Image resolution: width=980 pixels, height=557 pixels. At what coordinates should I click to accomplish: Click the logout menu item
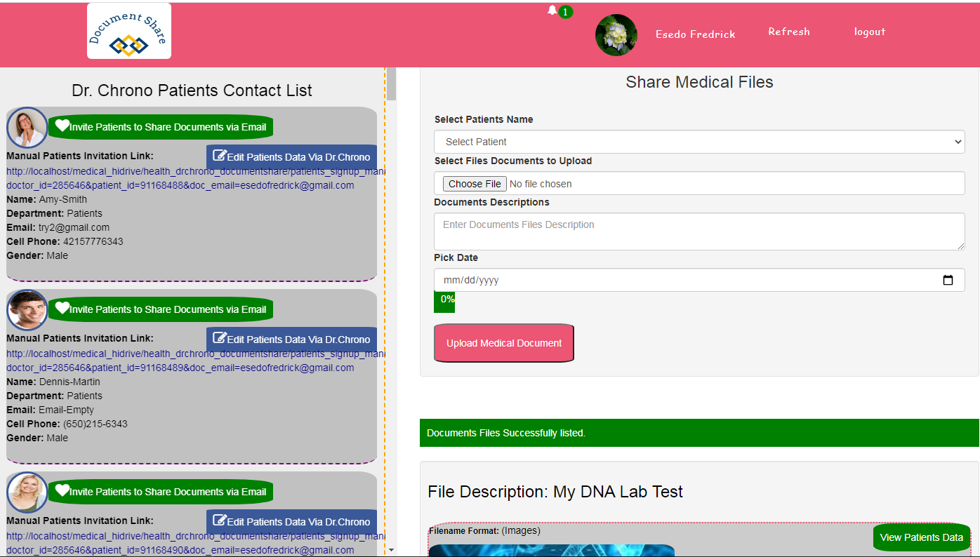(x=870, y=32)
